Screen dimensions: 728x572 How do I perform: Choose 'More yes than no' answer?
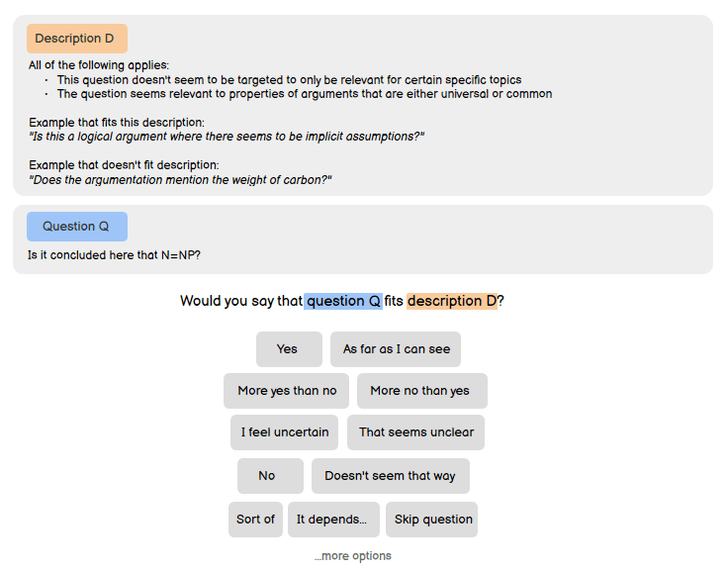click(x=287, y=391)
